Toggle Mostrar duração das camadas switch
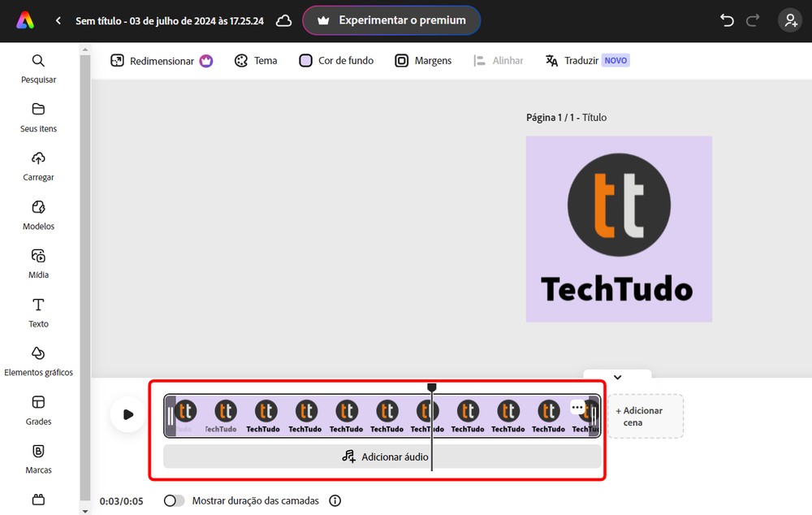Image resolution: width=812 pixels, height=515 pixels. click(174, 500)
